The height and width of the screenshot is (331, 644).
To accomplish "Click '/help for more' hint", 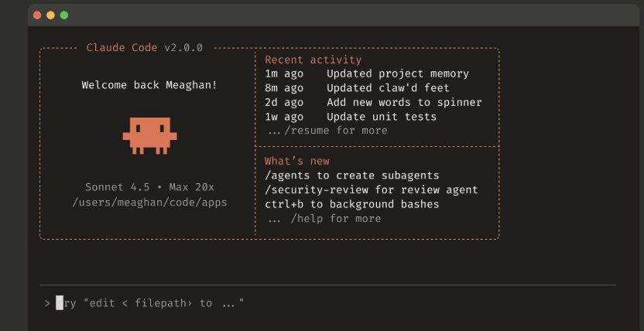I will tap(336, 219).
